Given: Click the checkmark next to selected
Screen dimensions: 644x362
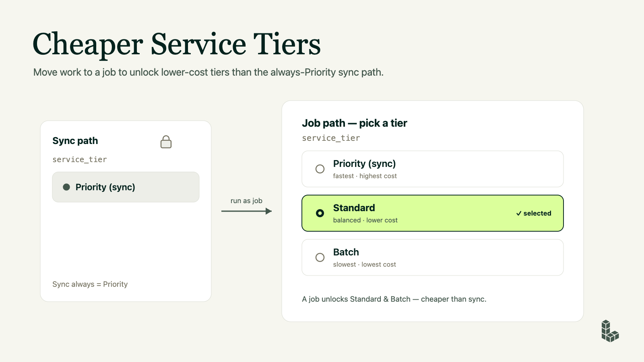Looking at the screenshot, I should coord(519,214).
